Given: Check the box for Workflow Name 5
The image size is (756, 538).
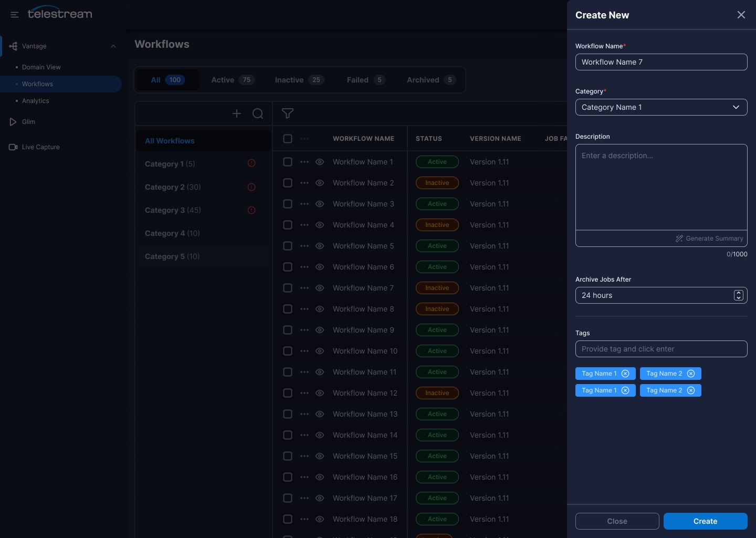Looking at the screenshot, I should click(x=288, y=246).
